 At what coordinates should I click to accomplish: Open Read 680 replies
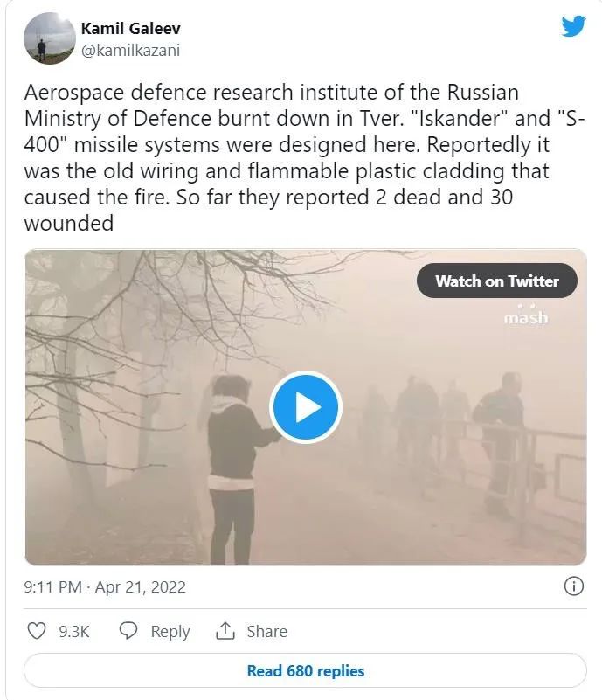point(305,671)
